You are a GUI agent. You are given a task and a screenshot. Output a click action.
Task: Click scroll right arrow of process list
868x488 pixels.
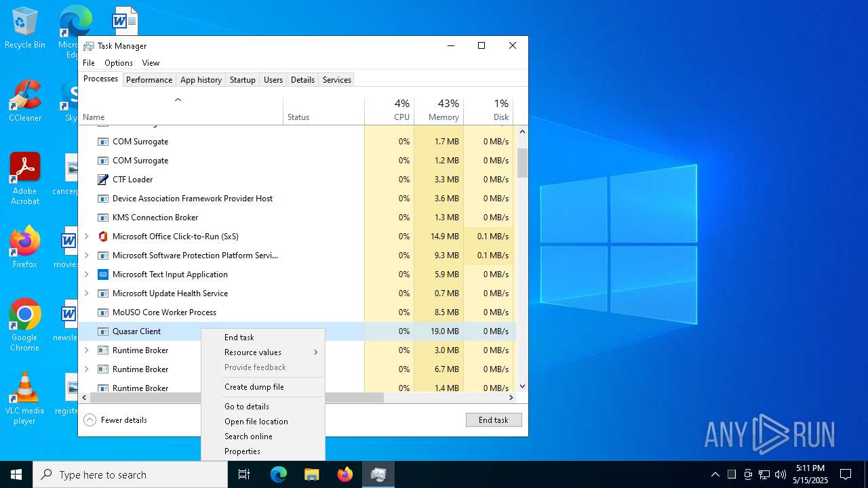(511, 398)
